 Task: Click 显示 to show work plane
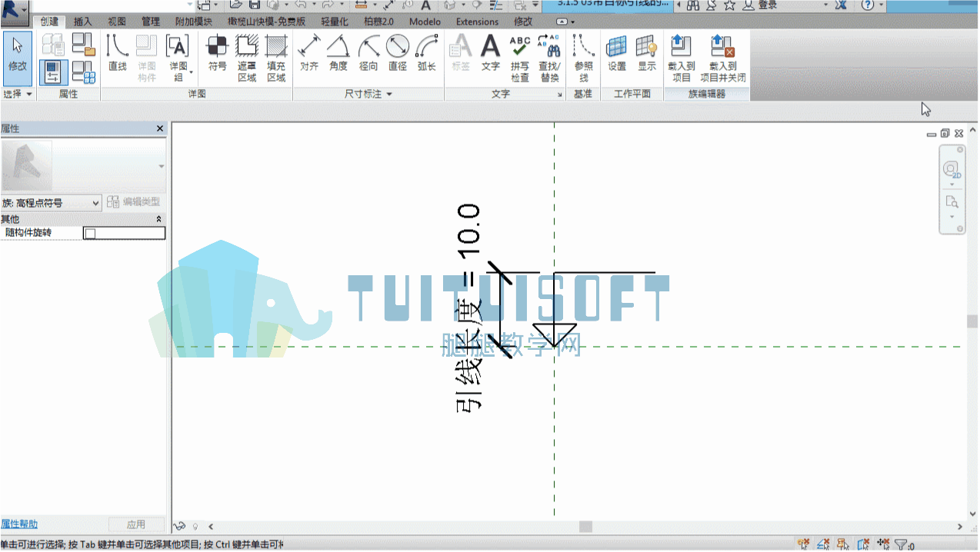pyautogui.click(x=647, y=54)
